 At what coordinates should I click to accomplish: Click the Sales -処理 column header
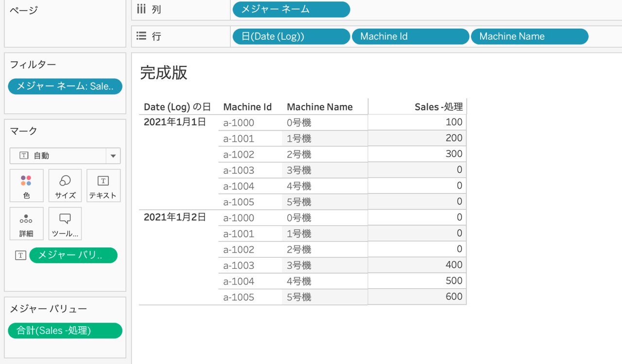[x=439, y=107]
